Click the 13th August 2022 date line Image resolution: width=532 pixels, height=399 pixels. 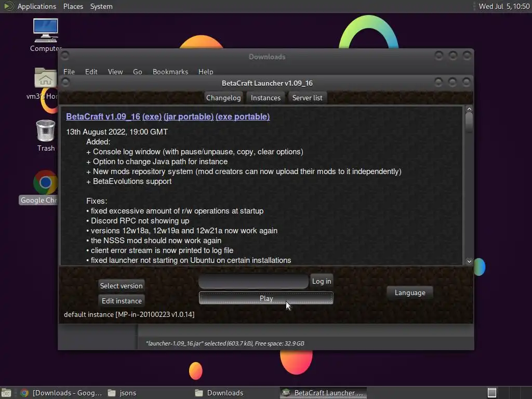(117, 132)
